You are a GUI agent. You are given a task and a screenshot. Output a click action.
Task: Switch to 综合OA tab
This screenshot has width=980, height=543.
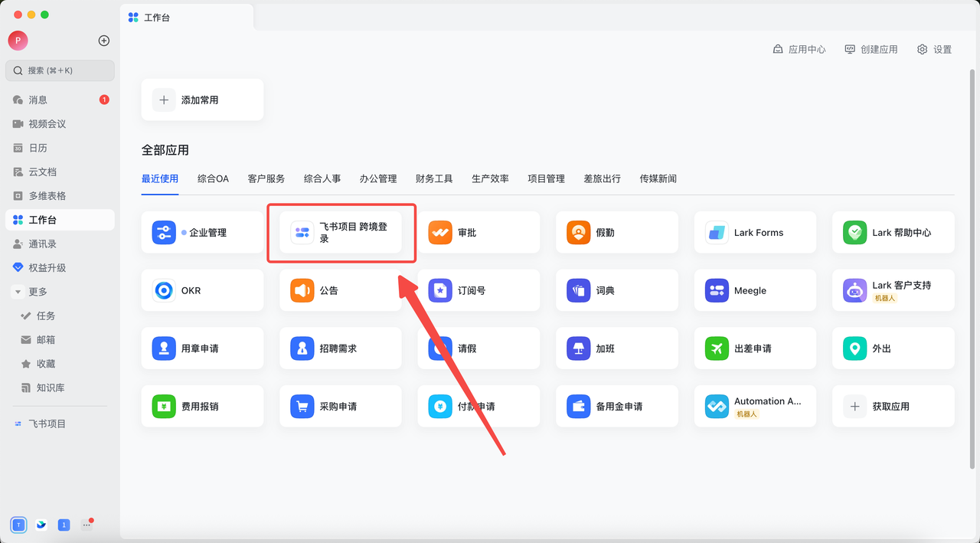pos(213,178)
